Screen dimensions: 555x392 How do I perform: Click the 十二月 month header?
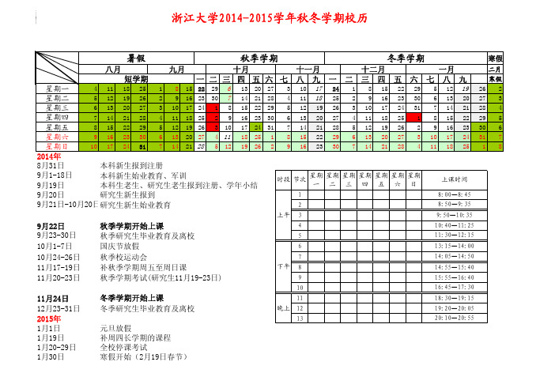(373, 70)
